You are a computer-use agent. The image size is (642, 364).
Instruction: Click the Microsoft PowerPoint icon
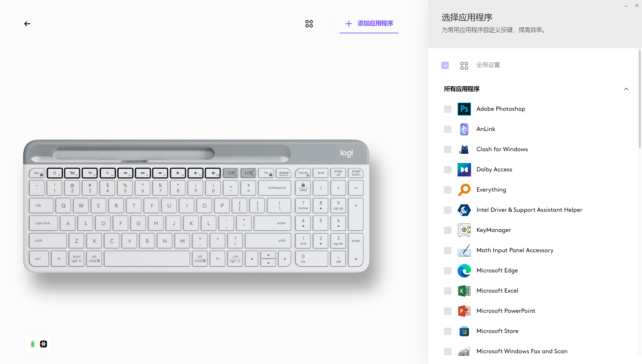tap(464, 311)
